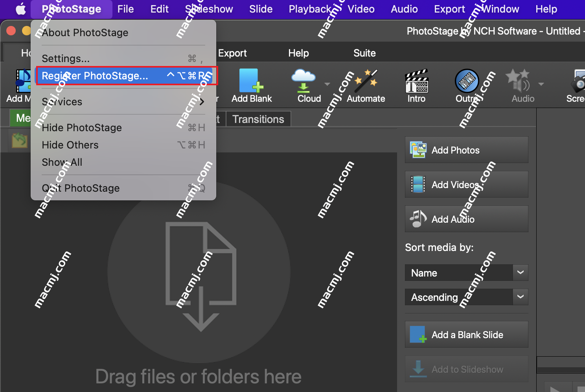Select Show All menu item
Image resolution: width=585 pixels, height=392 pixels.
(x=123, y=162)
